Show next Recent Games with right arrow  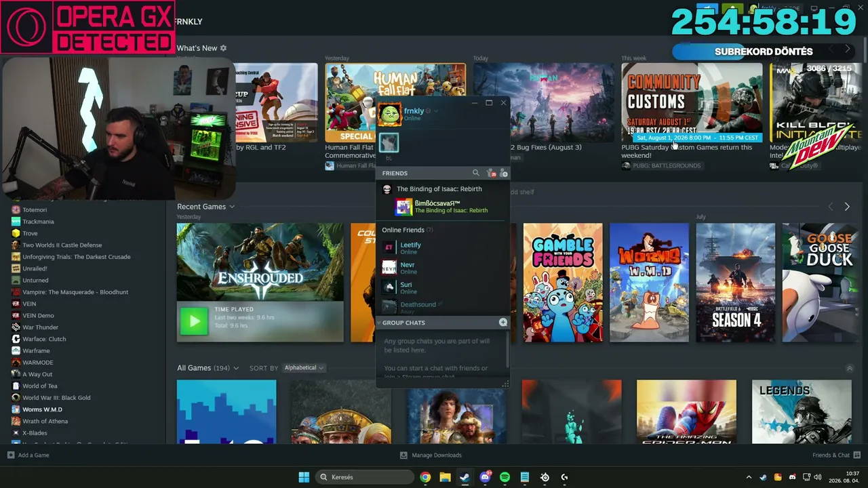(847, 207)
